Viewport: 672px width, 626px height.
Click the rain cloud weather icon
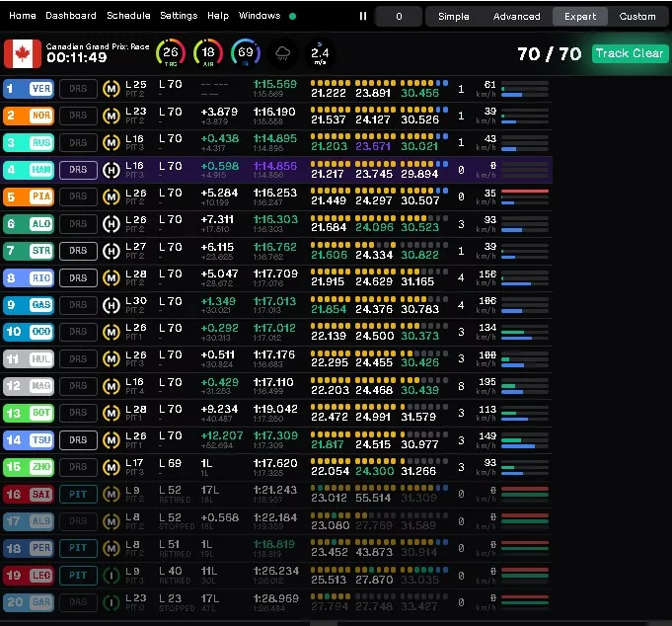tap(282, 53)
